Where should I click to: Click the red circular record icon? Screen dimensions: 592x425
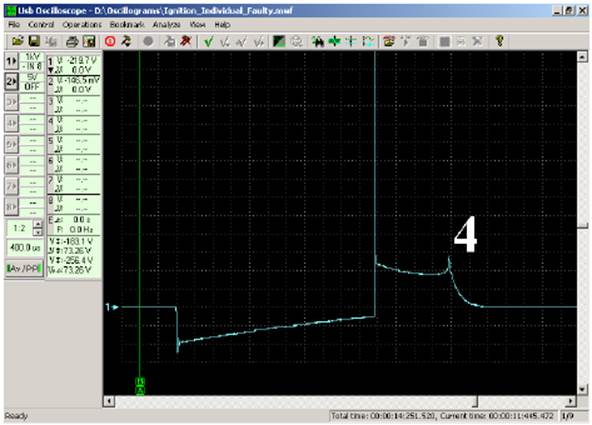(x=110, y=41)
